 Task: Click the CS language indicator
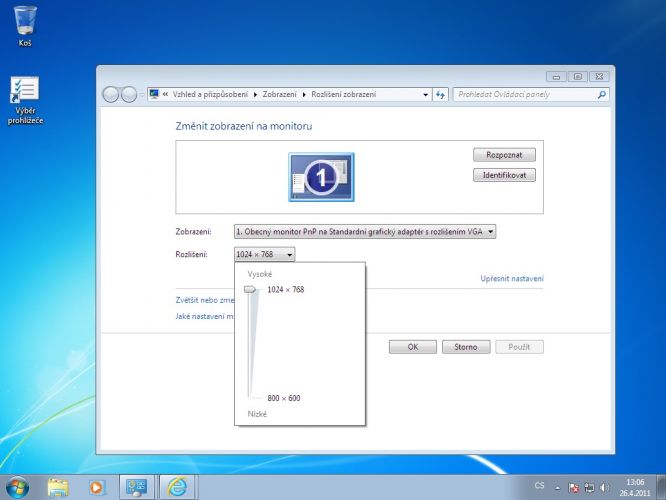pyautogui.click(x=539, y=485)
